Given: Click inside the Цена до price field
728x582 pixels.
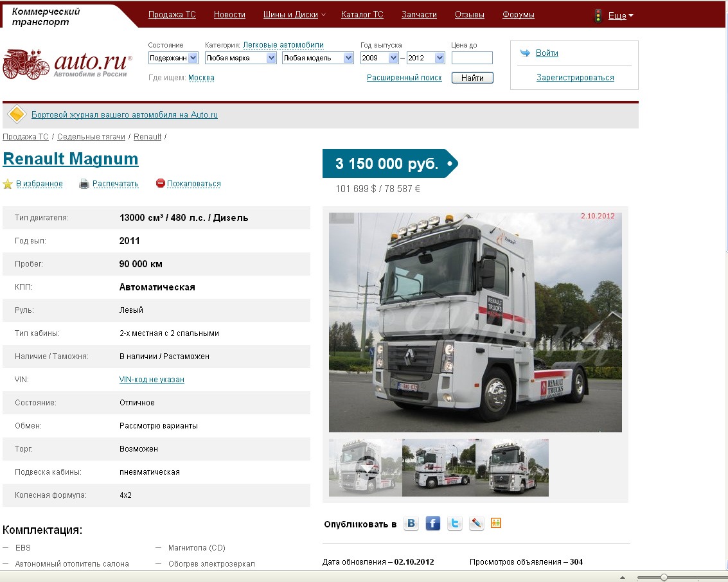Looking at the screenshot, I should coord(472,58).
